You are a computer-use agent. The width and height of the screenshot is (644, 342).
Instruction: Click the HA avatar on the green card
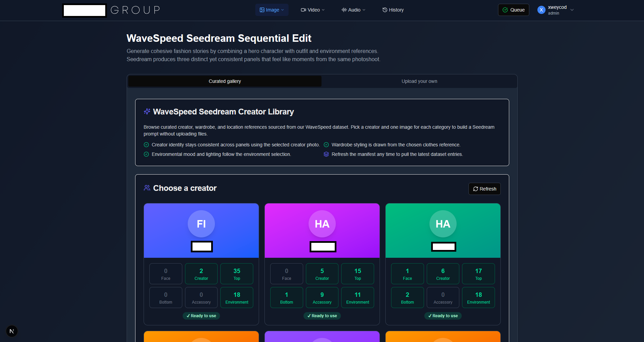pyautogui.click(x=443, y=224)
